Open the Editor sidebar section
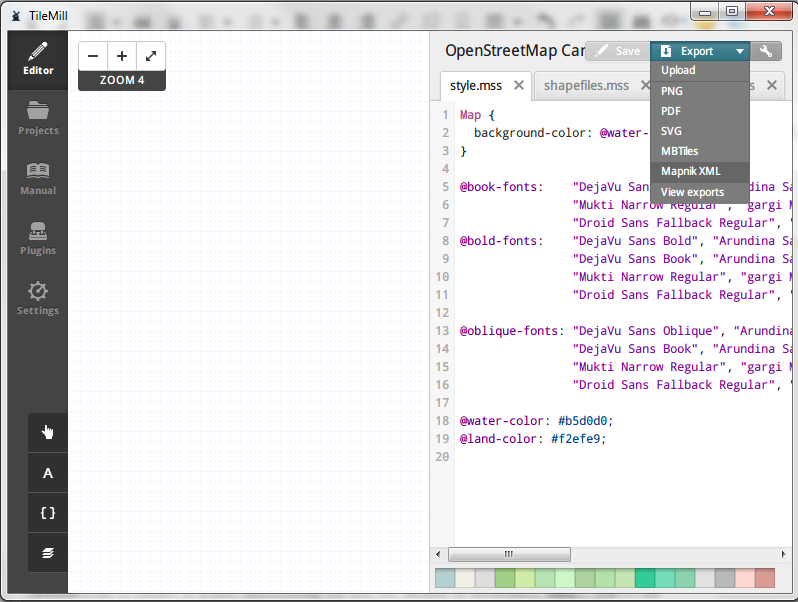This screenshot has width=798, height=602. [38, 60]
